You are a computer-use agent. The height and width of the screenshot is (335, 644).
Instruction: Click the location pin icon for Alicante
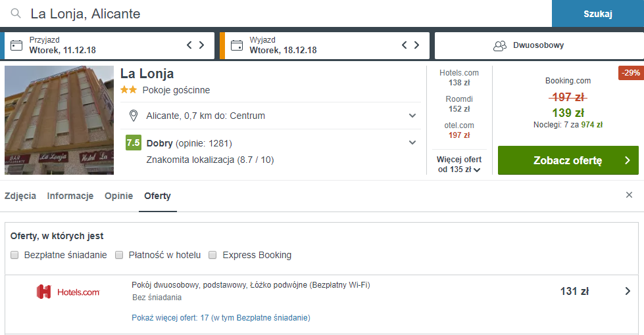(134, 116)
